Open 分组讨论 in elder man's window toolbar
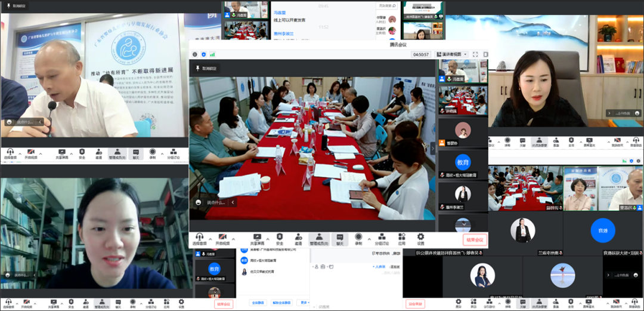This screenshot has width=644, height=311. tap(174, 154)
